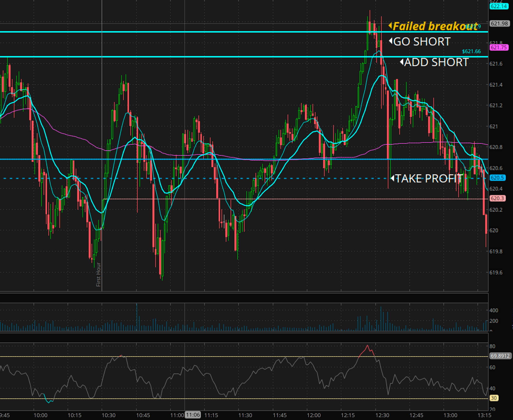Click the ADD SHORT arrow marker
Screen dimensions: 513x420
point(402,62)
